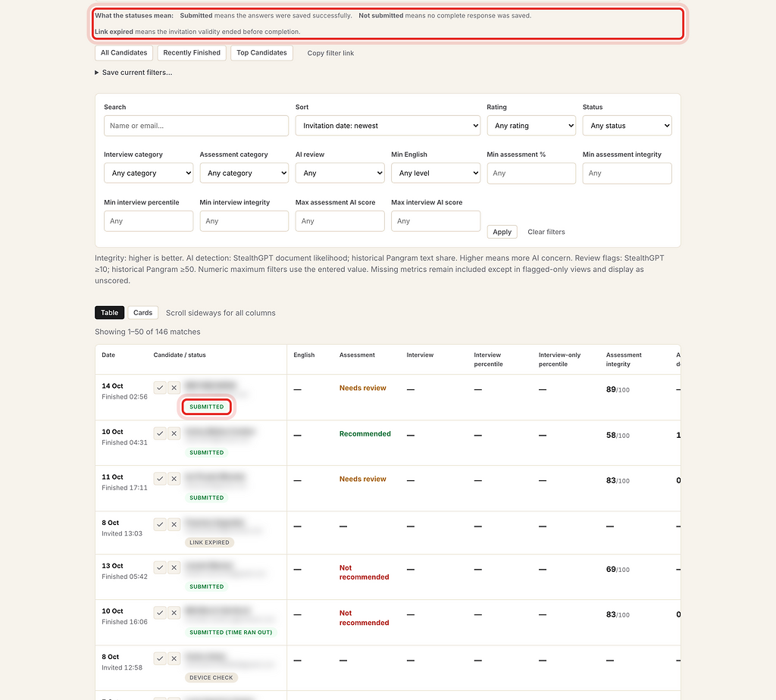This screenshot has width=776, height=700.
Task: Reject the candidate invited 8 Oct 12:58
Action: (174, 658)
